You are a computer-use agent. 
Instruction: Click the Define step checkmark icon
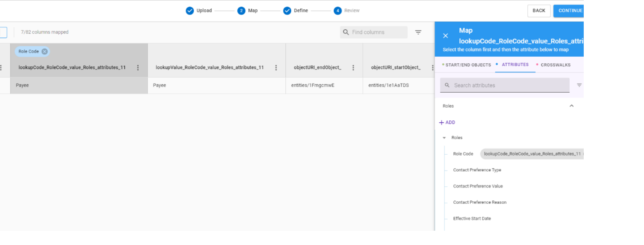287,11
